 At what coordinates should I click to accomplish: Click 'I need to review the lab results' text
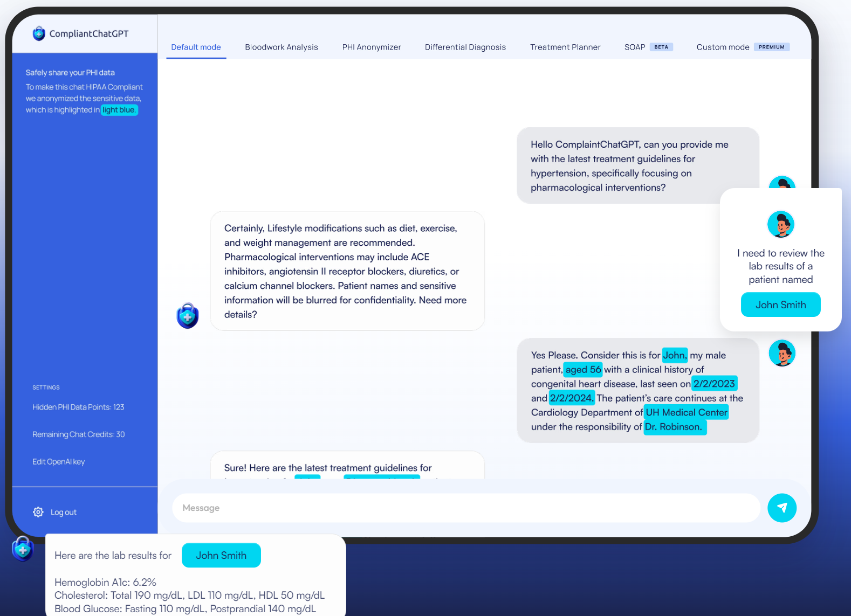point(781,266)
